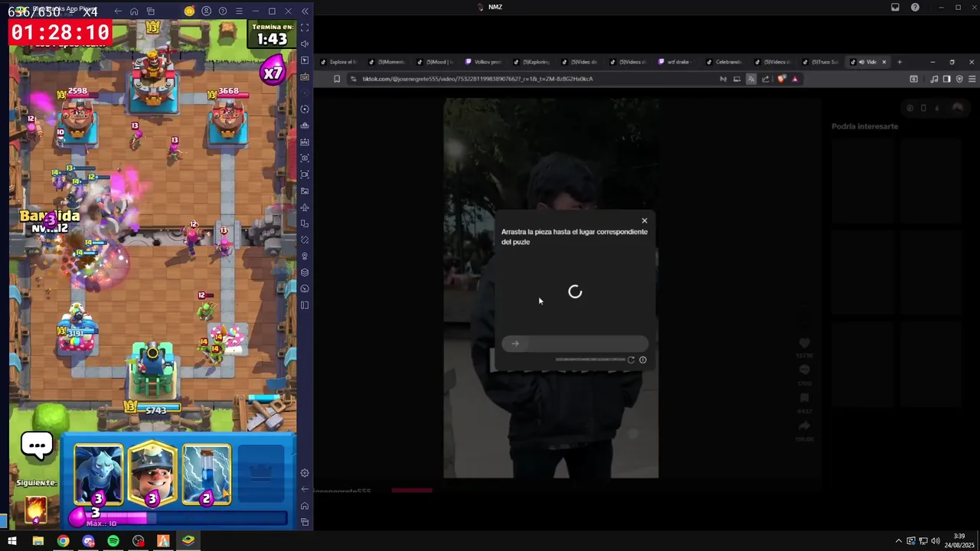This screenshot has width=980, height=551.
Task: Click help icon in NMZ title bar
Action: tap(915, 7)
